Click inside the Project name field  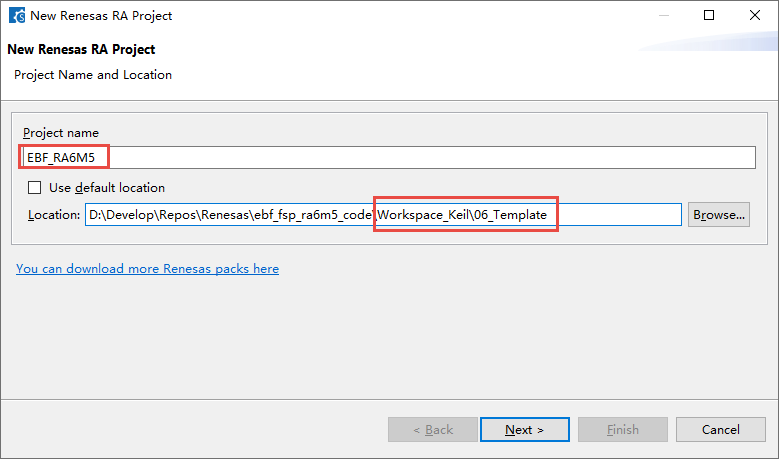click(389, 158)
